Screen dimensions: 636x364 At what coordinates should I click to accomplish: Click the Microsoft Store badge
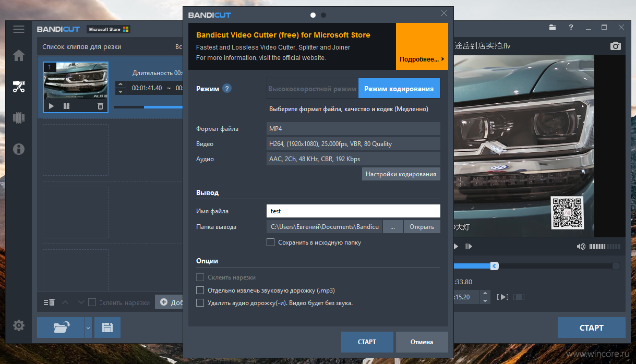[x=109, y=29]
